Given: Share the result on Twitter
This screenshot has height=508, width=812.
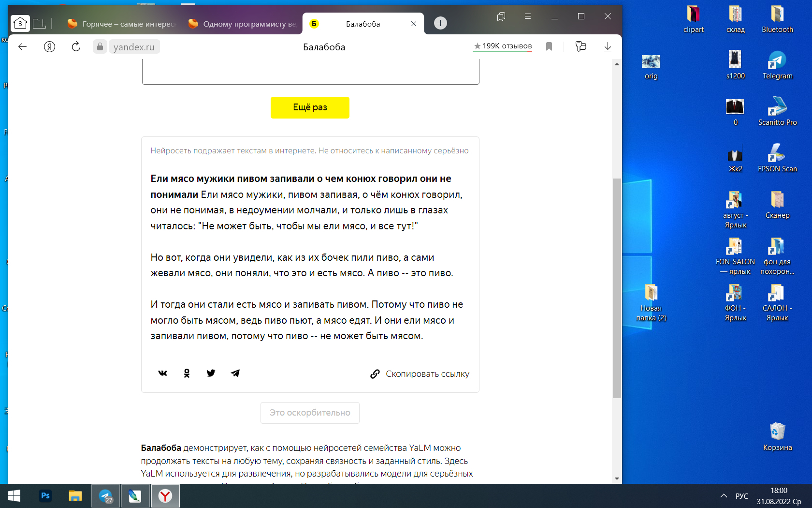Looking at the screenshot, I should pyautogui.click(x=211, y=373).
